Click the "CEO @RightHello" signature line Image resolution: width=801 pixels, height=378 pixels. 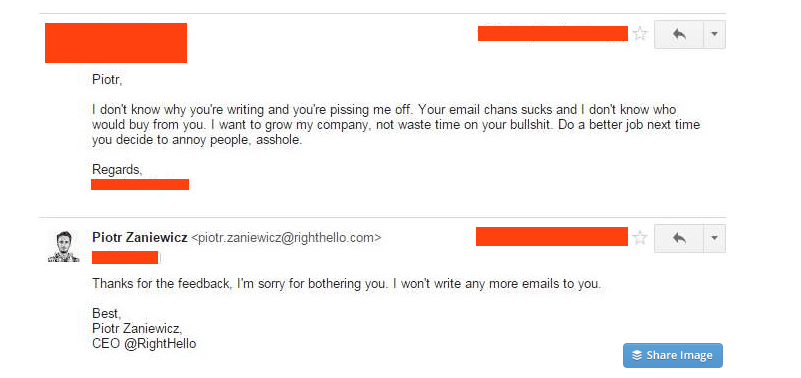[144, 343]
